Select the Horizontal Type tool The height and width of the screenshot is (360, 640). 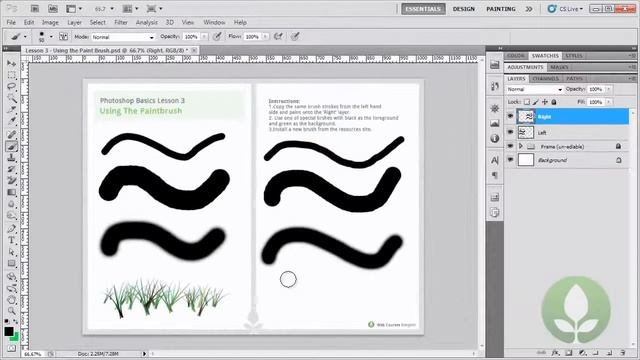(x=11, y=240)
